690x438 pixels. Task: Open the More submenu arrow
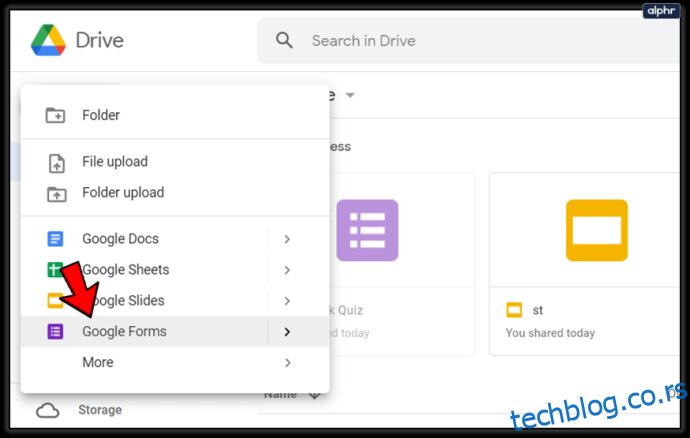coord(287,362)
